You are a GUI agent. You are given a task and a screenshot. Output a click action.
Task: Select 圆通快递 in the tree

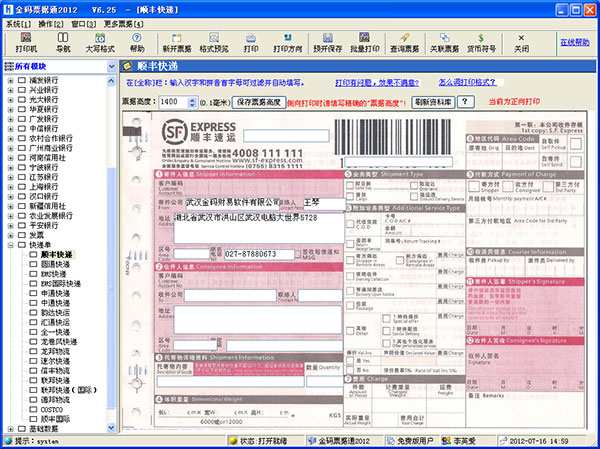55,265
